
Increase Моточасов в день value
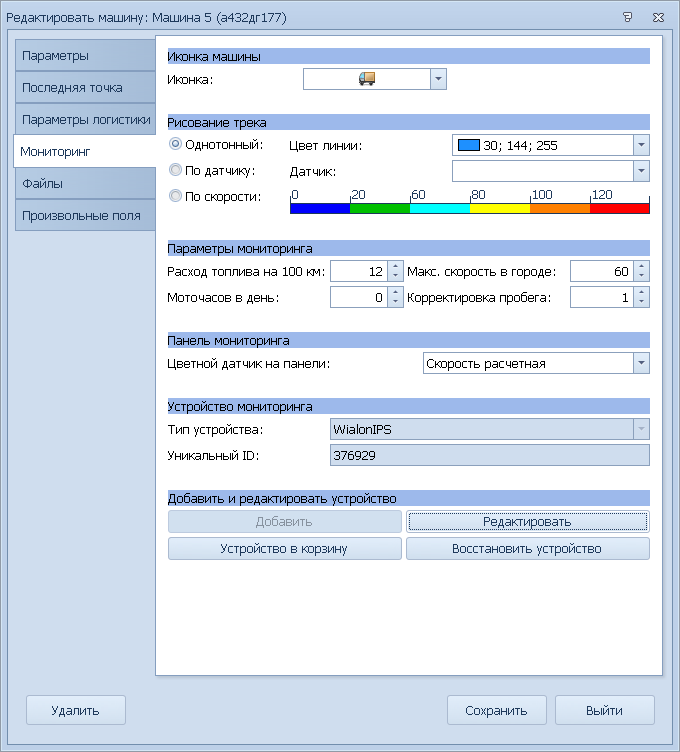pos(395,293)
